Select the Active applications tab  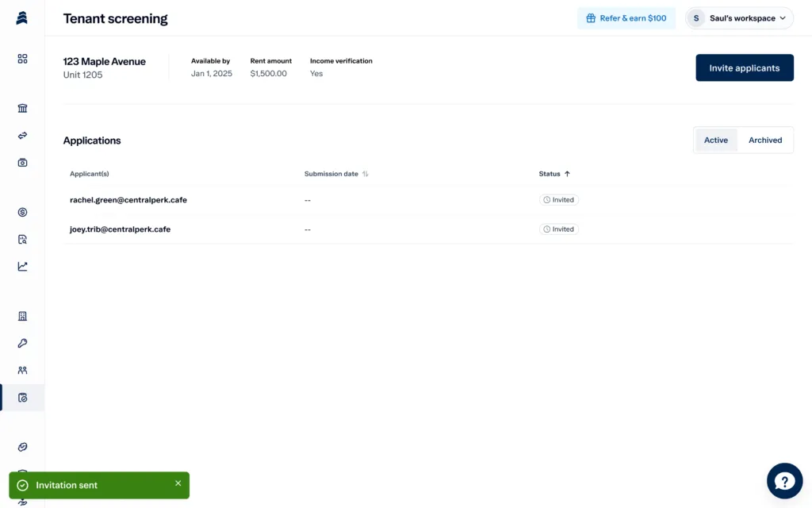[715, 140]
